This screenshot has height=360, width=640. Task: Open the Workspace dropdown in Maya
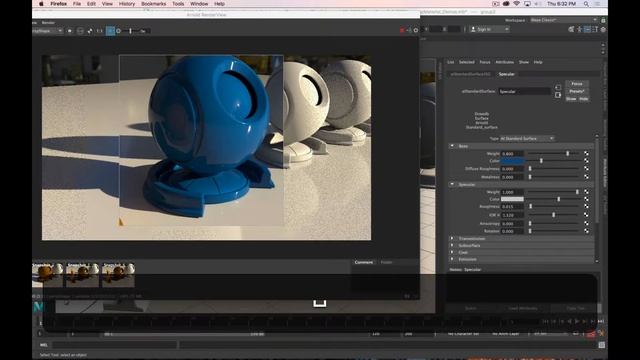563,20
